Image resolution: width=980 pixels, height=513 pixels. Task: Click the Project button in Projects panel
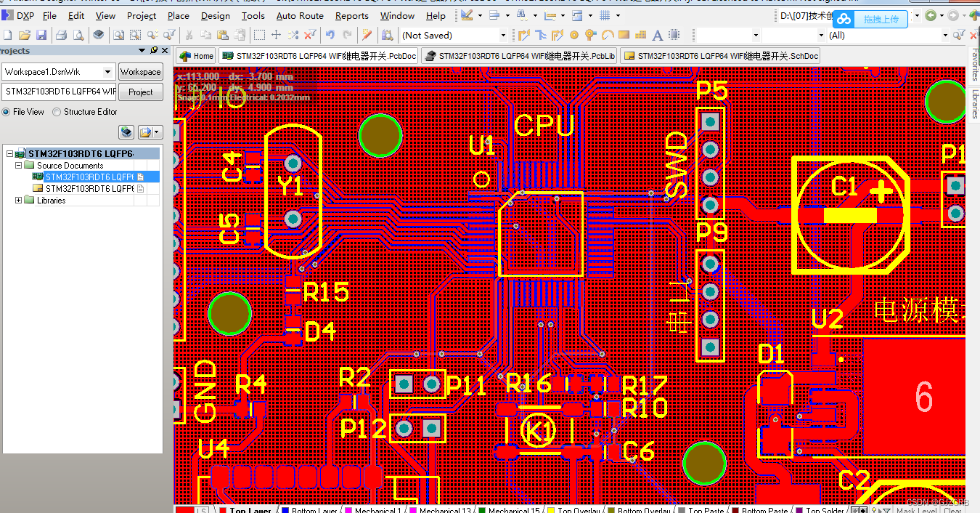pos(140,92)
